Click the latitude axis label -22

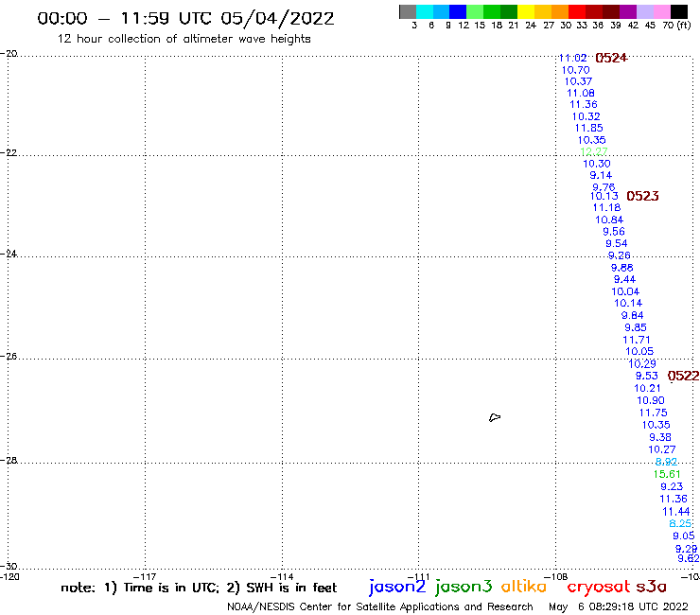9,152
